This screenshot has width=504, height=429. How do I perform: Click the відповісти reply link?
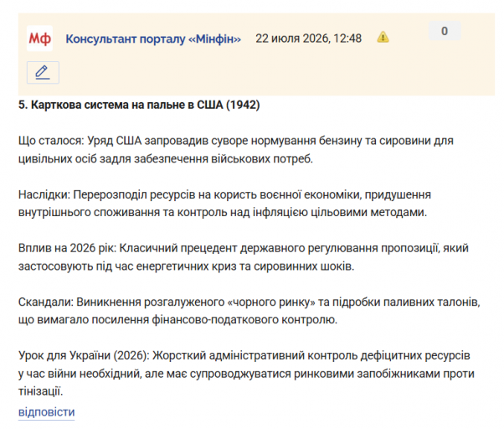click(46, 412)
